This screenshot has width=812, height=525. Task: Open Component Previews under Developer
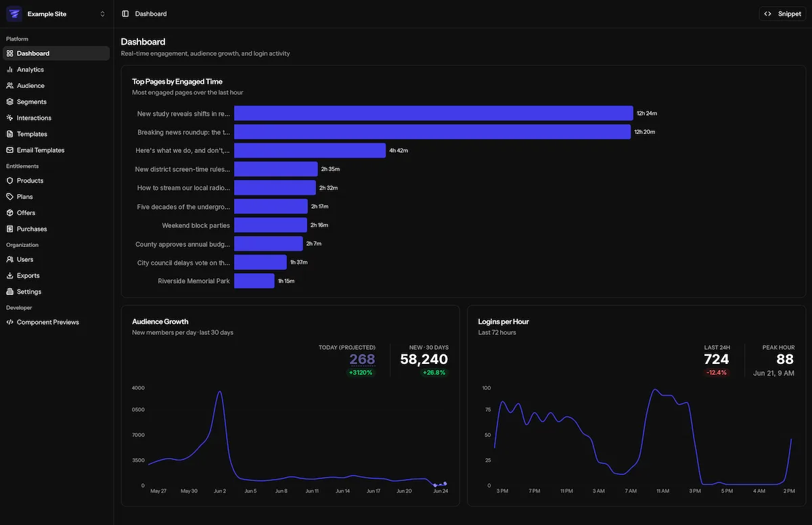(x=56, y=322)
